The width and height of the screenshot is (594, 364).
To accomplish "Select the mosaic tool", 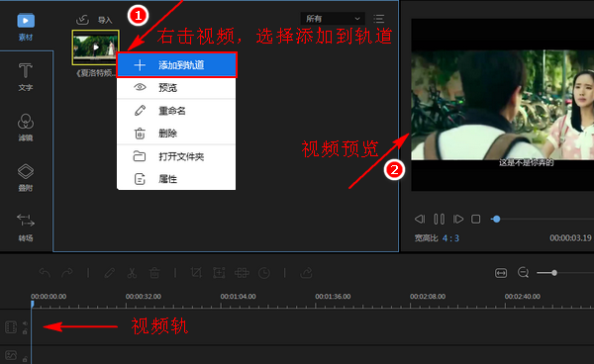I will (242, 273).
